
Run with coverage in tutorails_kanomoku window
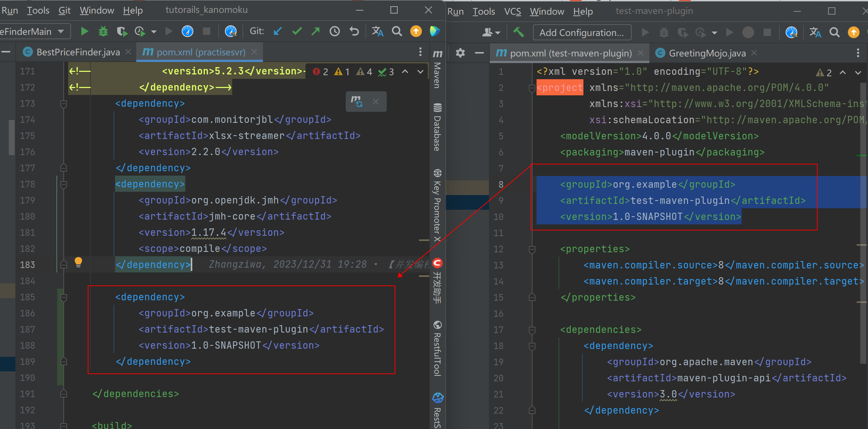pyautogui.click(x=122, y=32)
